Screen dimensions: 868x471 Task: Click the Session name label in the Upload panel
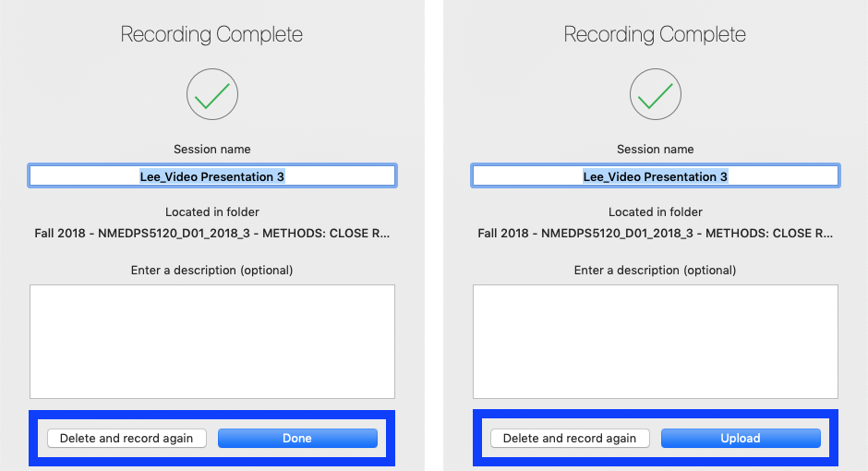[656, 150]
